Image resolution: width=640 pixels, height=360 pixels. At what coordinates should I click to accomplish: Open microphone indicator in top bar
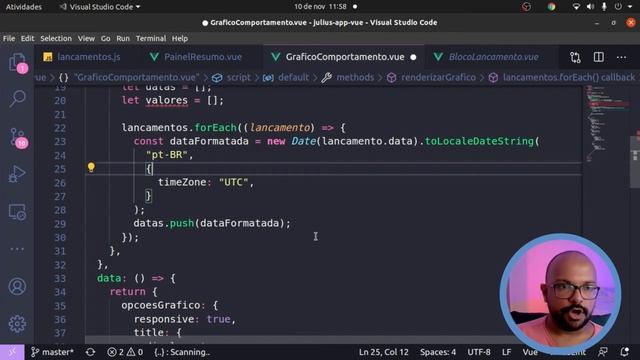click(604, 7)
